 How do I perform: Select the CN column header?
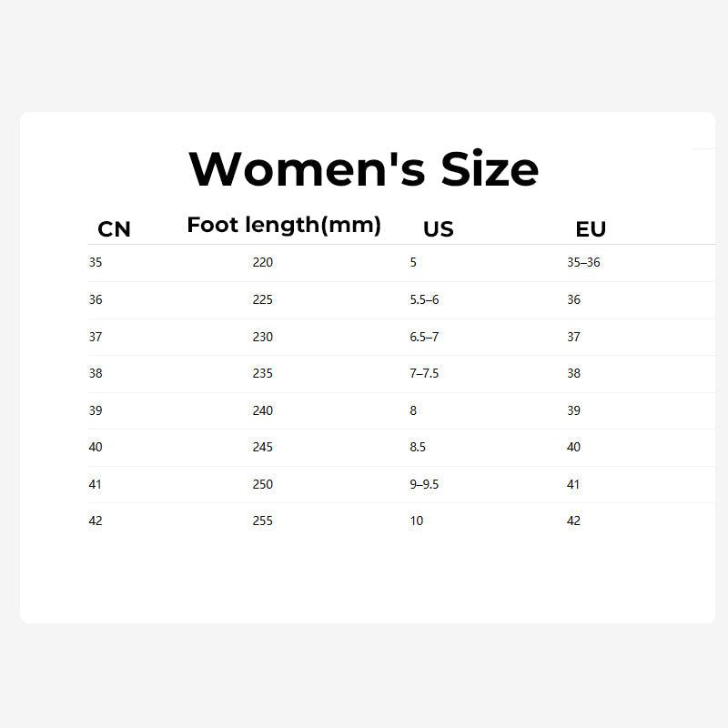[114, 229]
